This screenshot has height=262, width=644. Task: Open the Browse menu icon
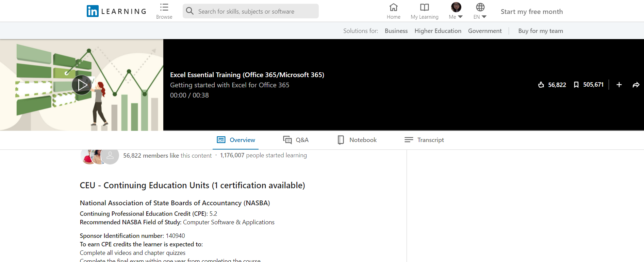[x=164, y=7]
